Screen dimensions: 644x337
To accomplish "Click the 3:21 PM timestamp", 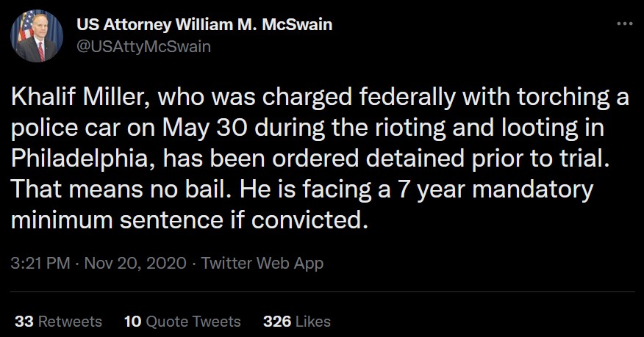I will pos(42,262).
